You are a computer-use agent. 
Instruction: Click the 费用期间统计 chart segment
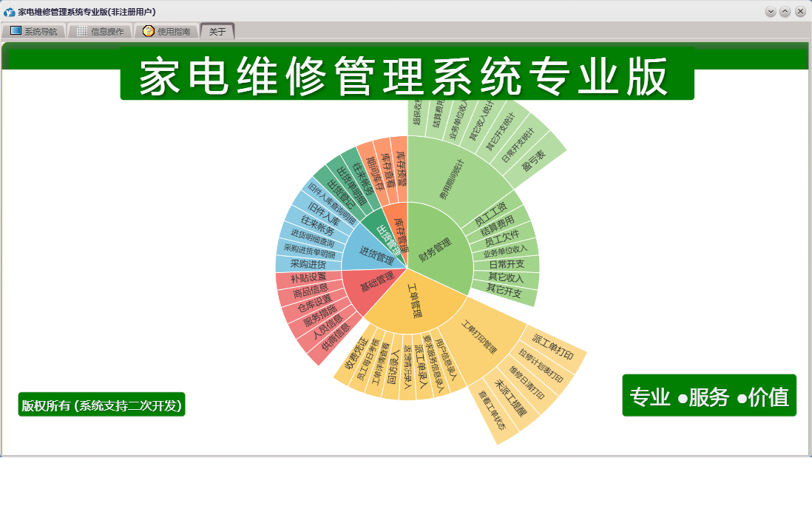(452, 179)
